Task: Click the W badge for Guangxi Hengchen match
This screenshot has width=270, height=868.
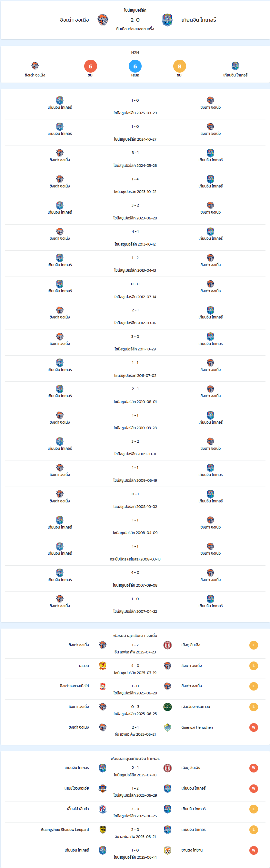Action: pyautogui.click(x=254, y=728)
